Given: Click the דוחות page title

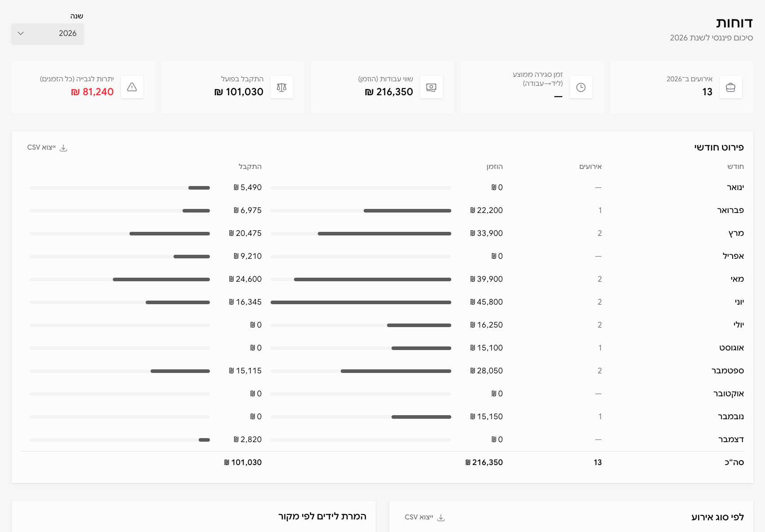Looking at the screenshot, I should (x=734, y=23).
